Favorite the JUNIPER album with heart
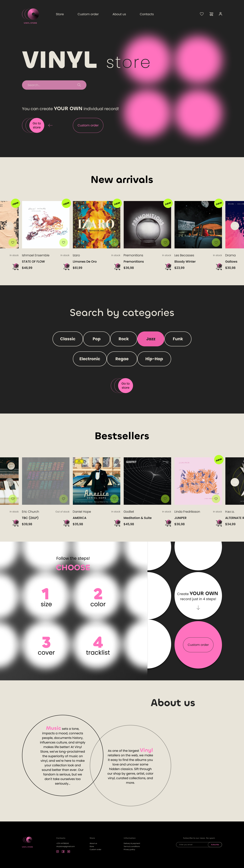Viewport: 244px width, 868px height. (x=216, y=498)
